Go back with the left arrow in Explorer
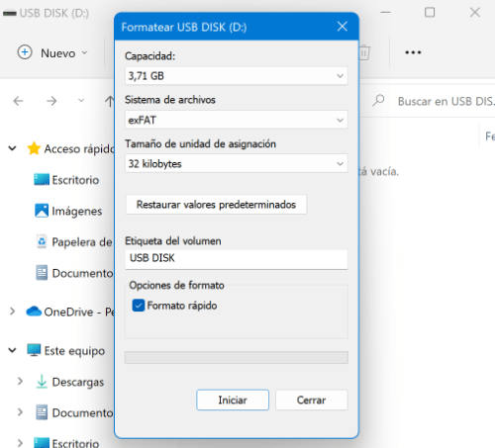The width and height of the screenshot is (495, 448). (19, 101)
